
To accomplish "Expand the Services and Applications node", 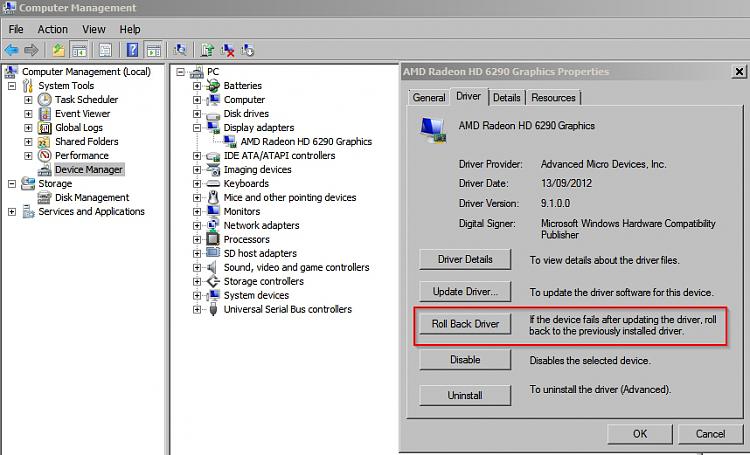I will (x=12, y=211).
